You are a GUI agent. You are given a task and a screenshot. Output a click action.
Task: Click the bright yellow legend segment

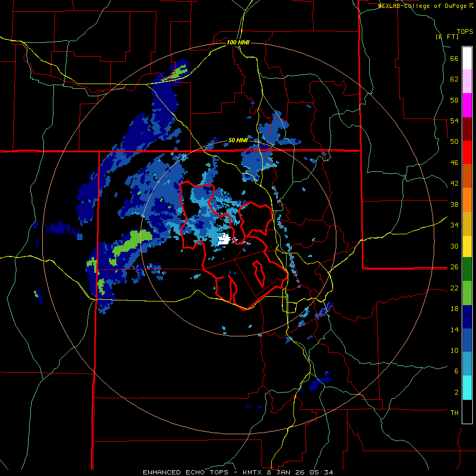(467, 246)
